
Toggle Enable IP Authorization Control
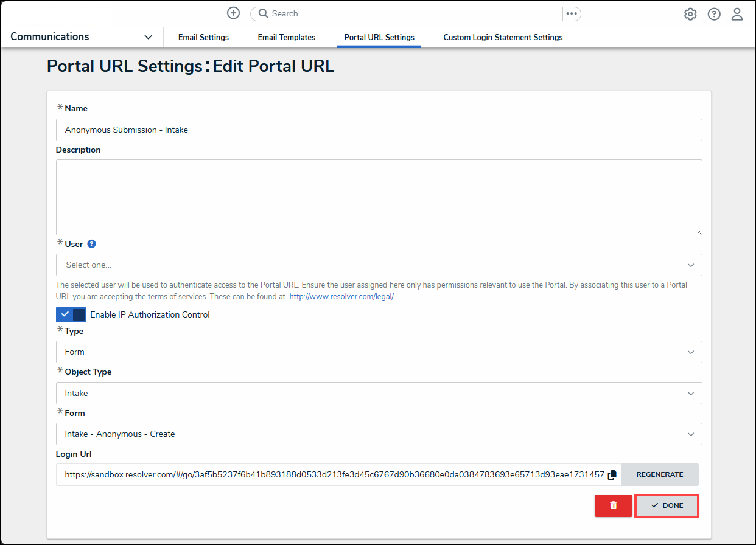[71, 314]
